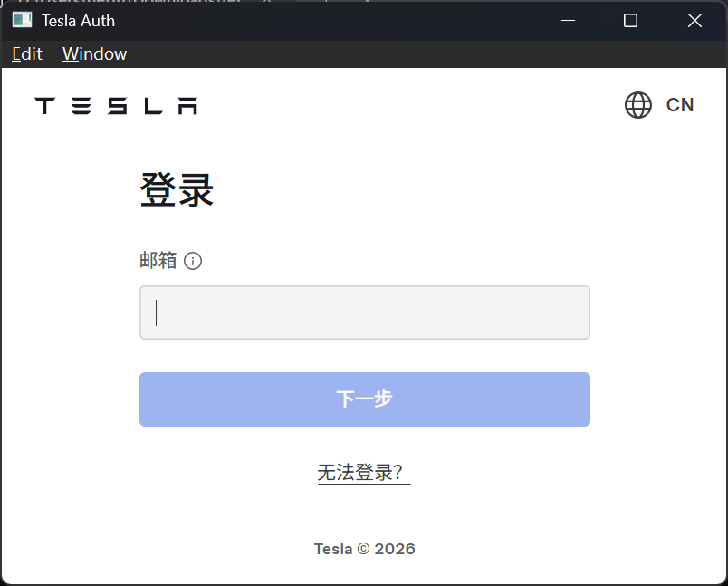This screenshot has width=728, height=586.
Task: Click the Tesla Auth title text
Action: pyautogui.click(x=78, y=21)
